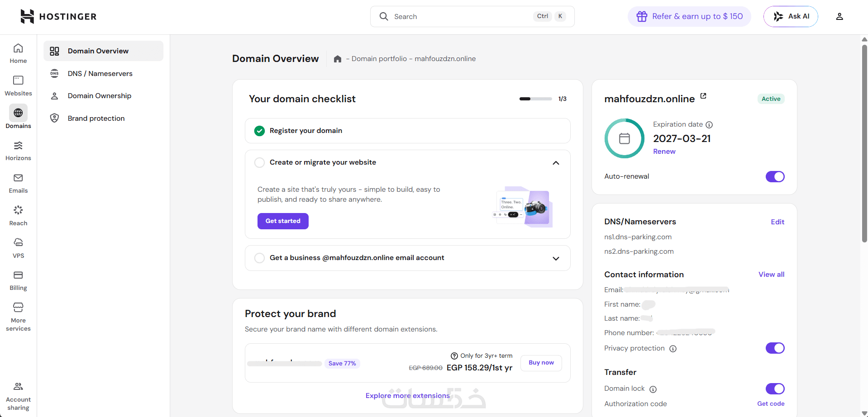This screenshot has height=417, width=868.
Task: Open domain in new tab icon
Action: [x=703, y=96]
